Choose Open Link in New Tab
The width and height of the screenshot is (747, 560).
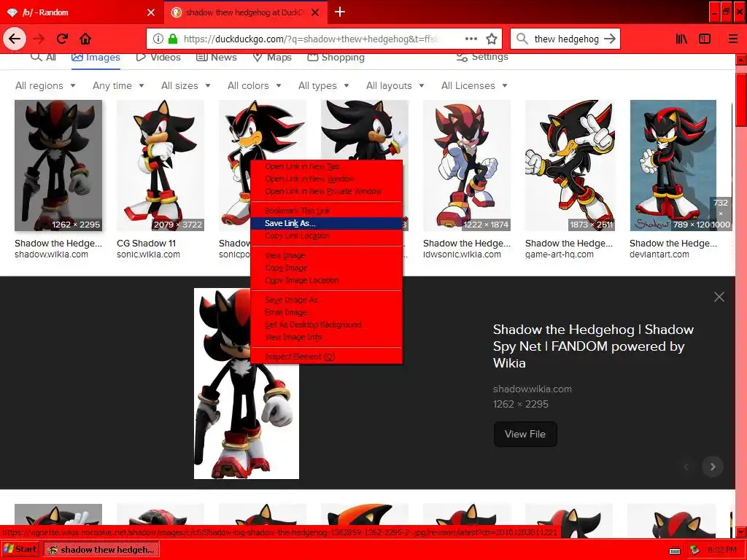pyautogui.click(x=326, y=166)
